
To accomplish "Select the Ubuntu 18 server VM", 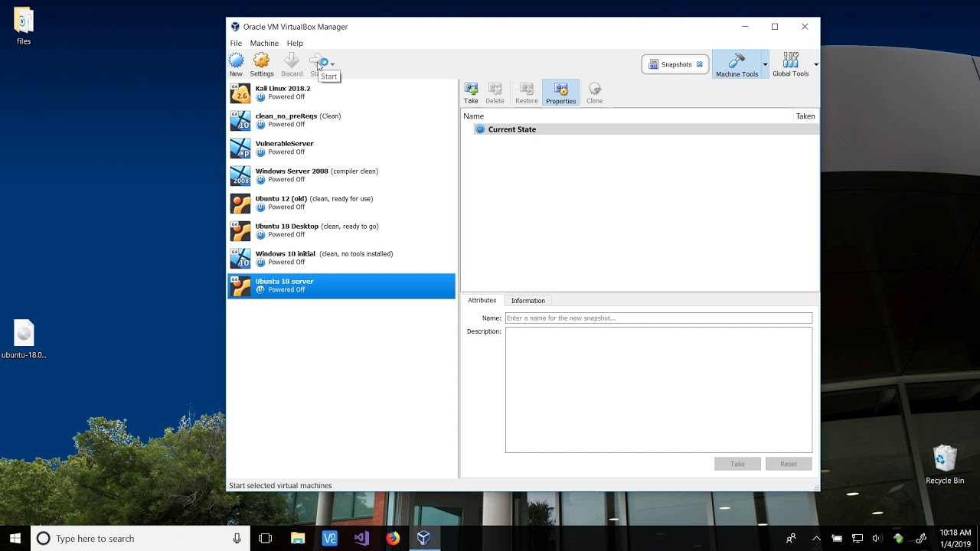I will pyautogui.click(x=341, y=285).
